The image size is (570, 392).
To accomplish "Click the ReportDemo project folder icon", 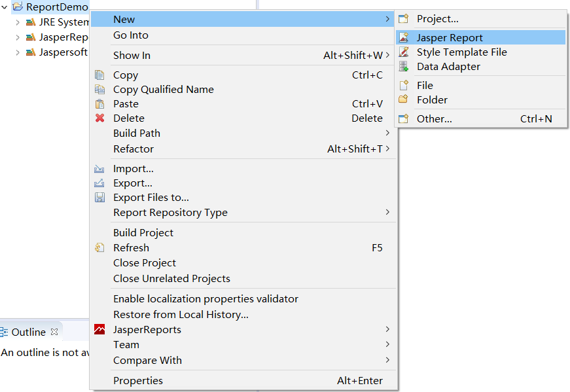I will click(18, 7).
